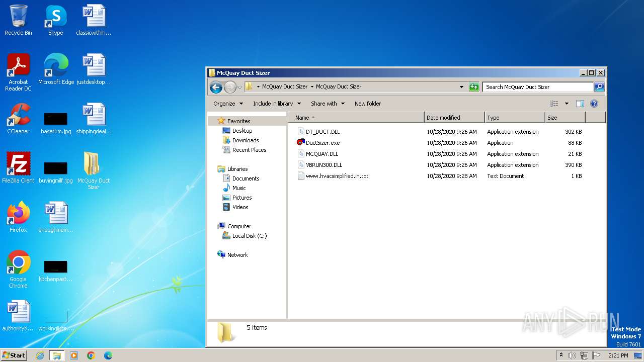The image size is (644, 362).
Task: Click Explorer Forward navigation arrow
Action: pos(230,87)
